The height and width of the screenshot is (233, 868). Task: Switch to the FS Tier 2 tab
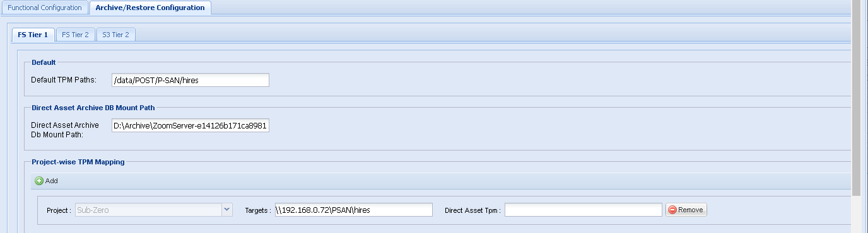75,35
